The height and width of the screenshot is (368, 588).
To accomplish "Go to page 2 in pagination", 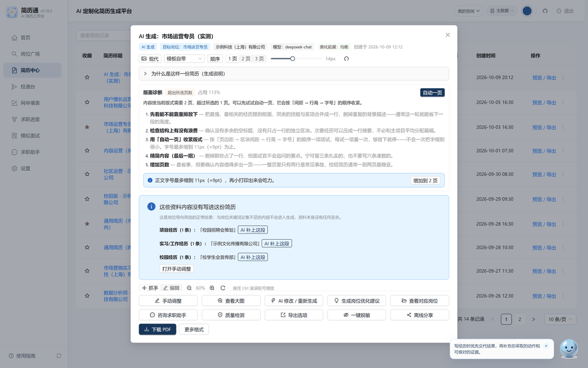I will [520, 319].
